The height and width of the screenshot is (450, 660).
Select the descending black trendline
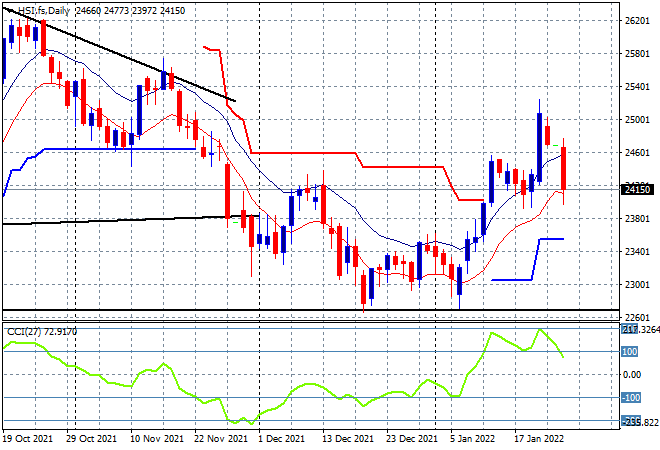118,53
